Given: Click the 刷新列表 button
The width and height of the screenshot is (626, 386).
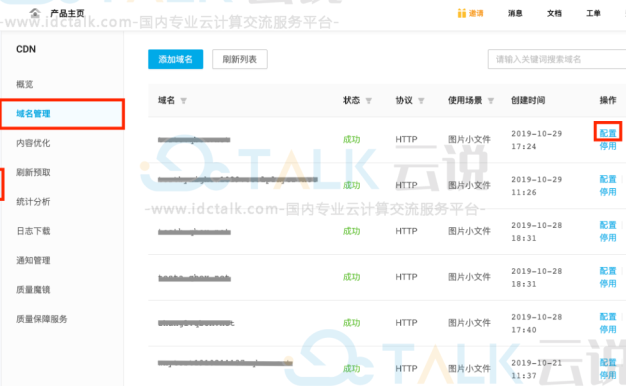Looking at the screenshot, I should click(240, 59).
